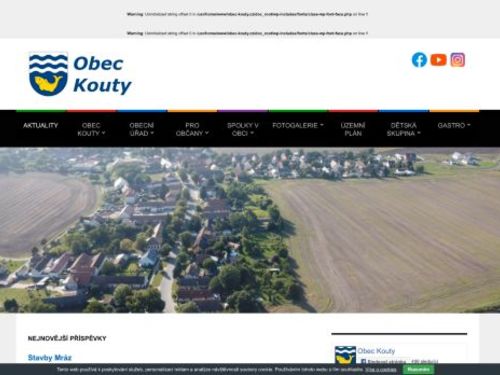Expand the Dětská skupina menu dropdown

tap(403, 129)
